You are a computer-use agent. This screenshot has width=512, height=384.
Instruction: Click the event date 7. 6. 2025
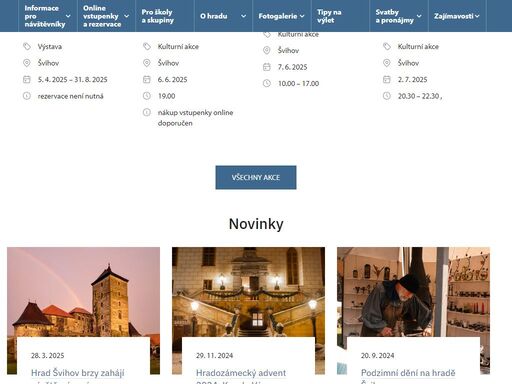pos(292,67)
